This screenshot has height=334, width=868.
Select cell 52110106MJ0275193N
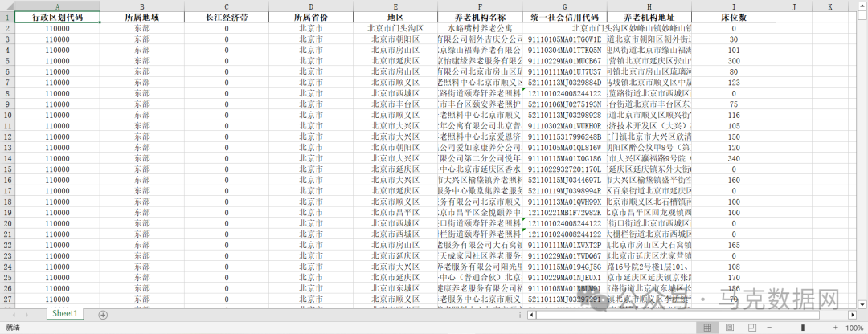565,104
